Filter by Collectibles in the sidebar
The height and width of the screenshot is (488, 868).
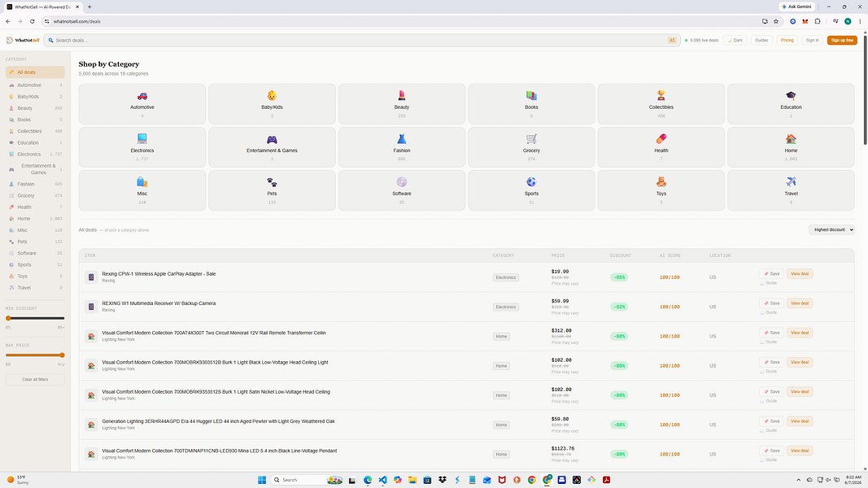(36, 131)
